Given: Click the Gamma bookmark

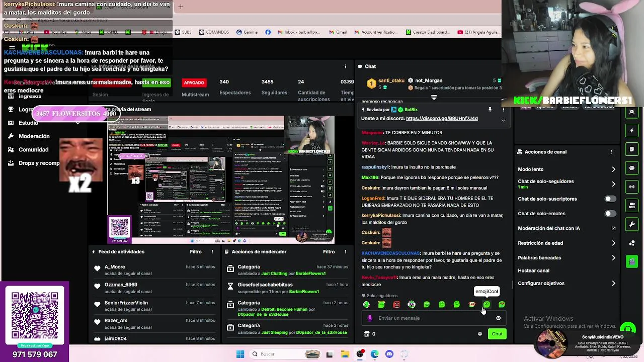Looking at the screenshot, I should (247, 32).
